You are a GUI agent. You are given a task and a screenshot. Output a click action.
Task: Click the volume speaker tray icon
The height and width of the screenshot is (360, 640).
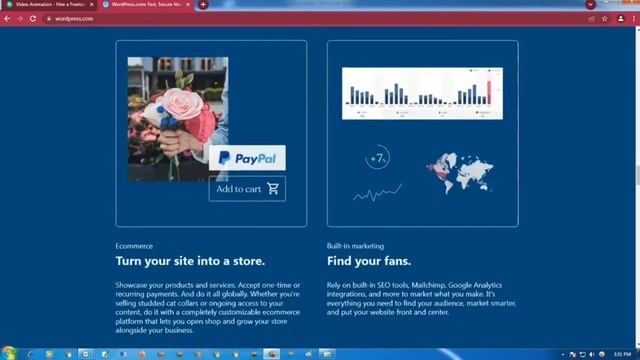click(x=592, y=355)
